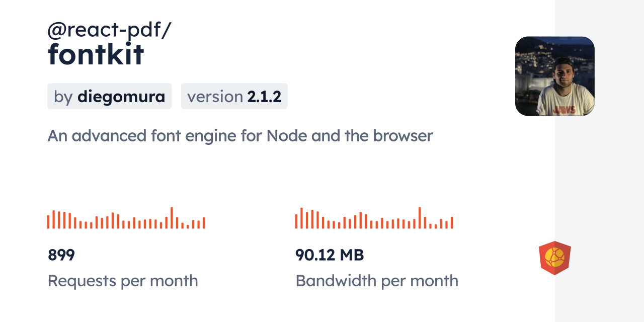Click the jsDelivr shield logo icon

[554, 258]
